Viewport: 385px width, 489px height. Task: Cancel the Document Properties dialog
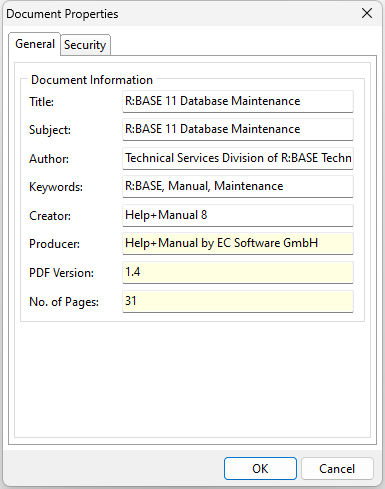point(337,468)
